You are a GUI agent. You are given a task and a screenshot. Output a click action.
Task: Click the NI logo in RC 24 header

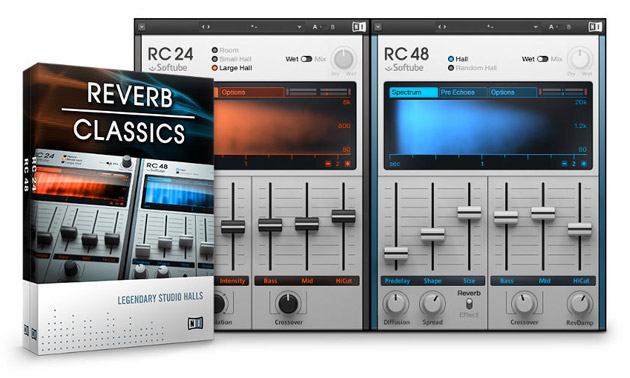(x=359, y=27)
